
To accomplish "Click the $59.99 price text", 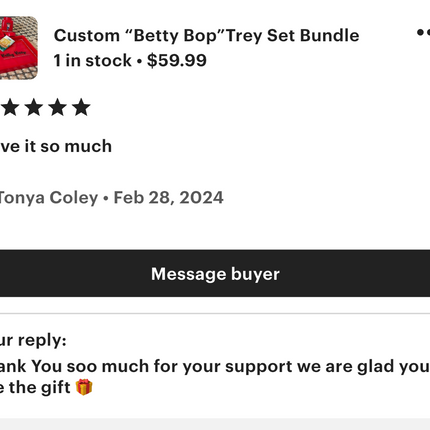I will tap(177, 60).
